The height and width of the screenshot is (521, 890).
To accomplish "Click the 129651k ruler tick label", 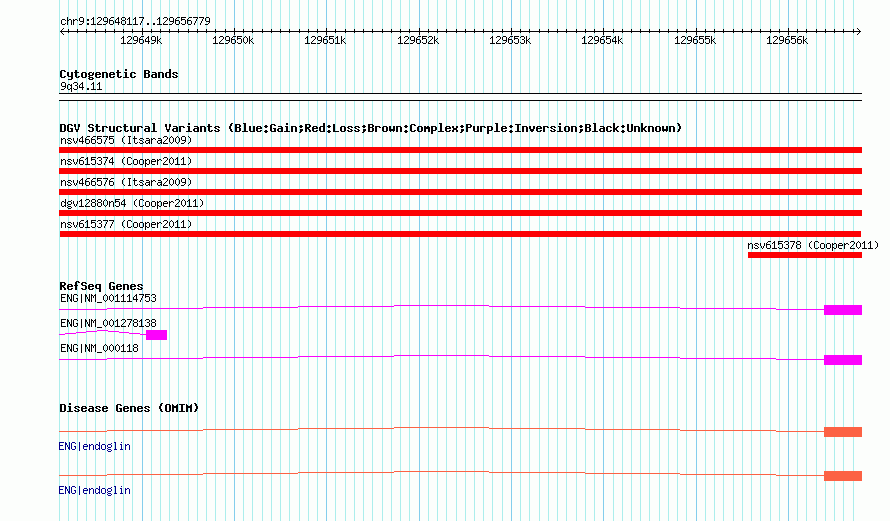I will pyautogui.click(x=325, y=40).
